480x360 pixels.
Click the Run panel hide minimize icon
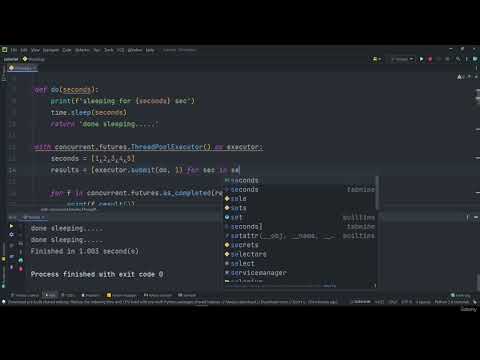click(476, 217)
